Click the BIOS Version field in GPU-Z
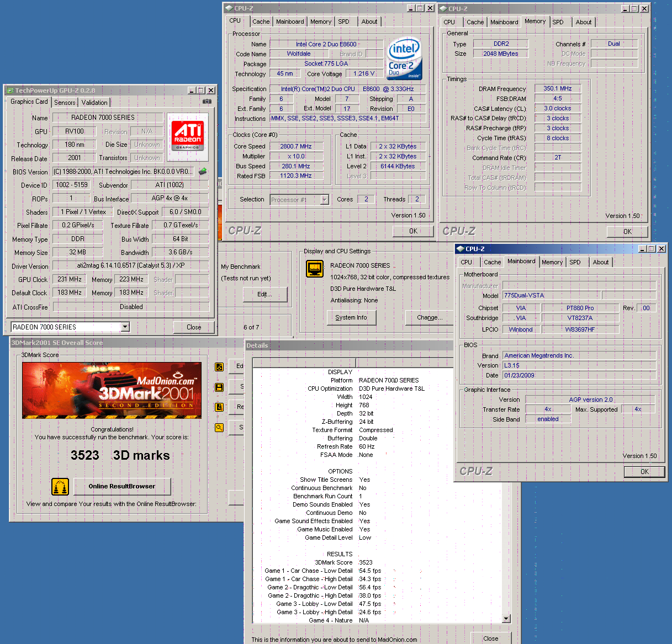 pos(124,172)
